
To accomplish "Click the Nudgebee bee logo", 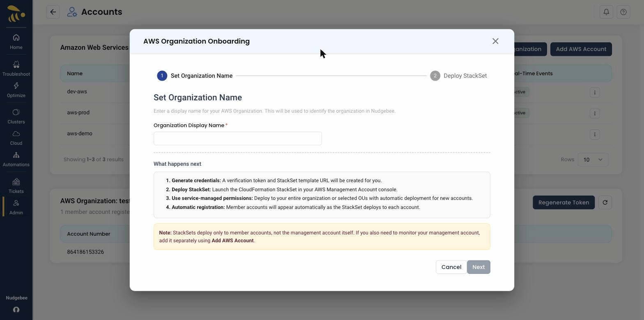I will coord(16,14).
